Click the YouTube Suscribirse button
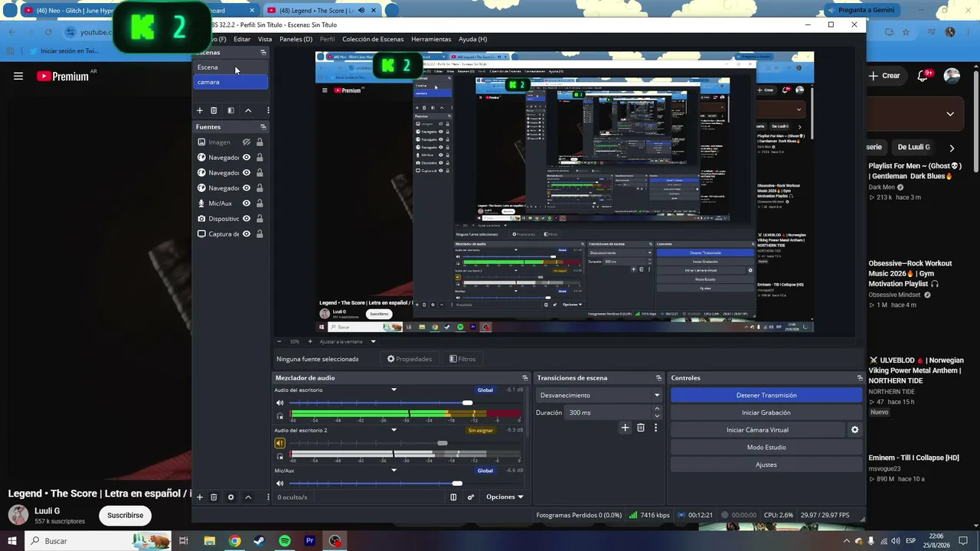Viewport: 980px width, 551px height. [125, 516]
